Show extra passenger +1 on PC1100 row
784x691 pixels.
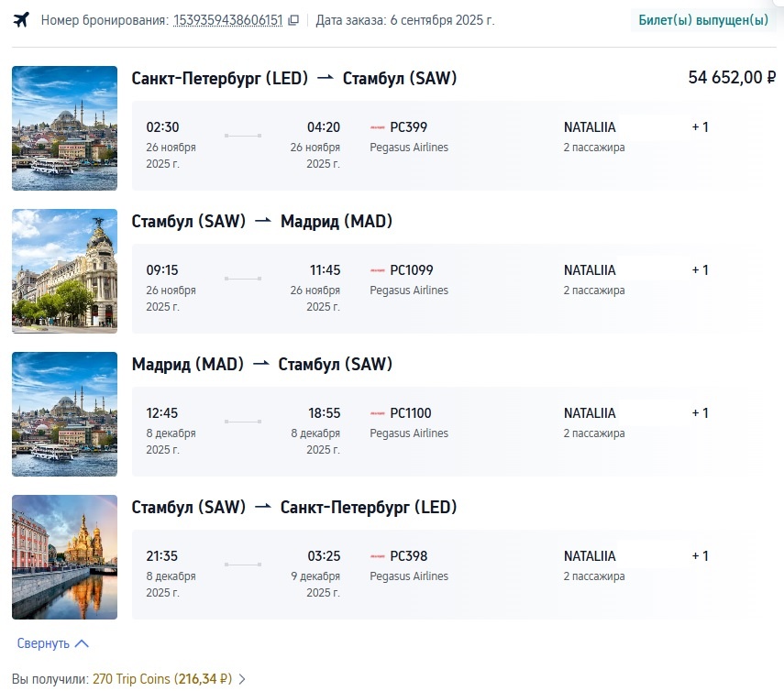[700, 413]
